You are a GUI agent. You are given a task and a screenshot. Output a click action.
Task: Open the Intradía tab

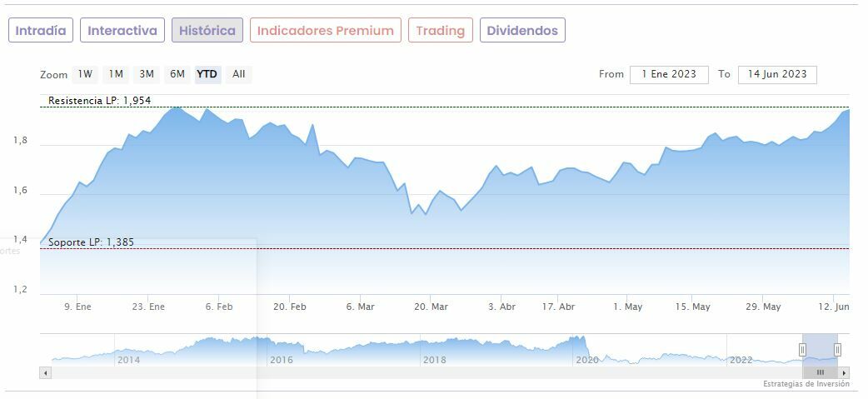(41, 31)
